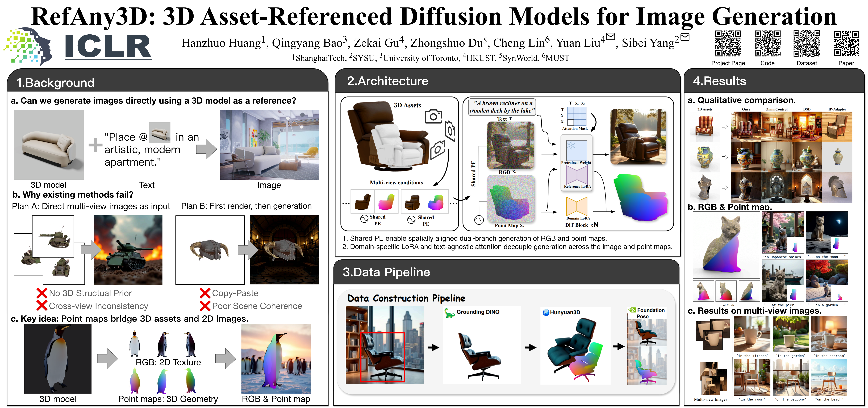Screen dimensions: 868x408
Task: Click the Domain LoRA block
Action: [577, 206]
